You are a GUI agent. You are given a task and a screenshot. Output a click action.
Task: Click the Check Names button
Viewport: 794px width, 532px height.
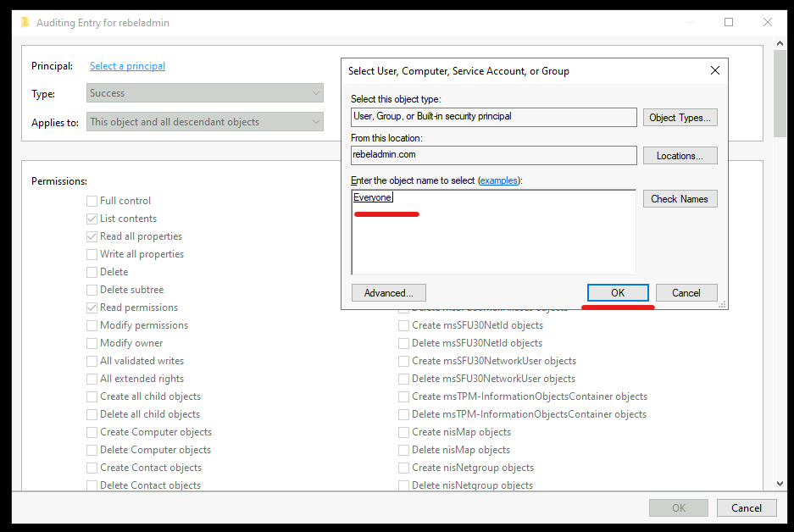680,199
